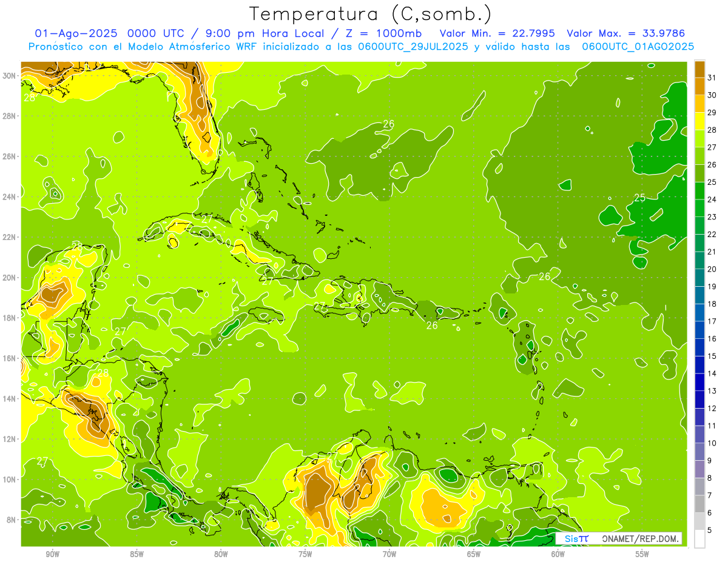The width and height of the screenshot is (728, 562).
Task: Click the "70W" longitude axis label
Action: (x=389, y=554)
